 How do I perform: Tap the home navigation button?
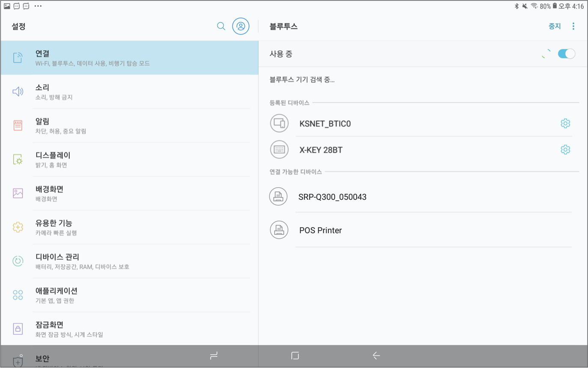click(x=295, y=356)
